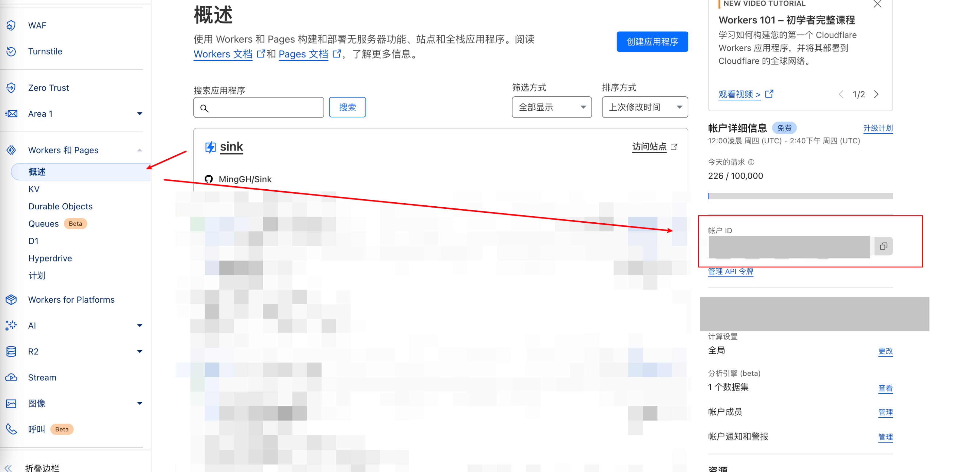980x472 pixels.
Task: Click the MingGH/Sink repository text
Action: (245, 179)
